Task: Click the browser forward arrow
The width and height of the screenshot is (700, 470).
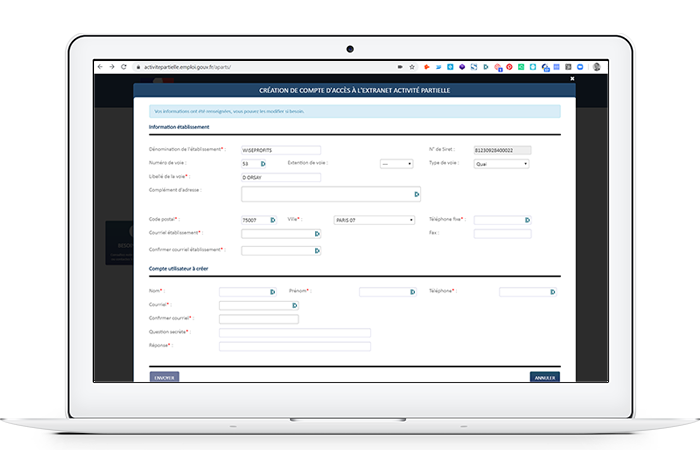Action: click(112, 67)
